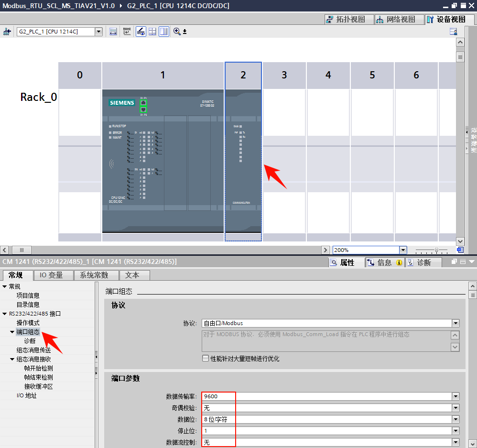
Task: Click the save window settings icon
Action: click(453, 32)
